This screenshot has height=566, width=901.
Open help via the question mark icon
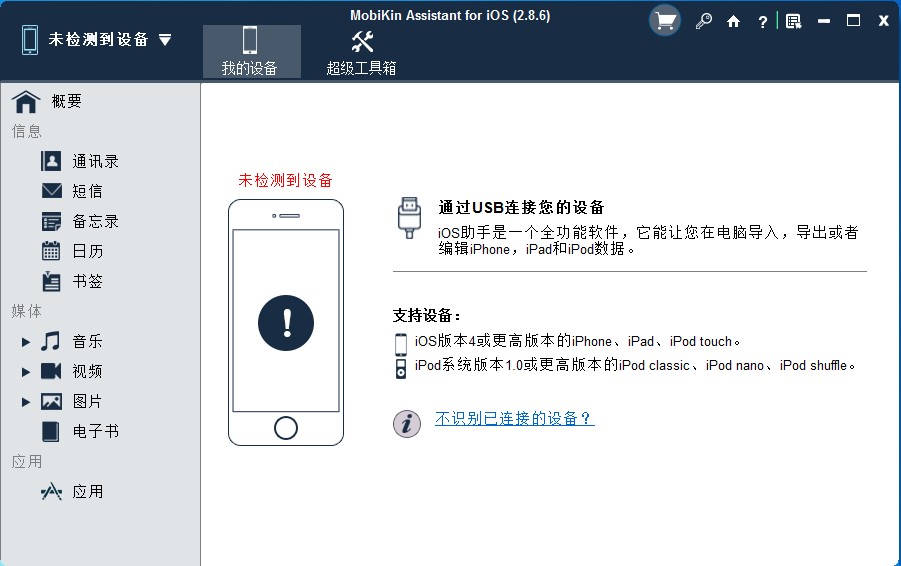763,22
